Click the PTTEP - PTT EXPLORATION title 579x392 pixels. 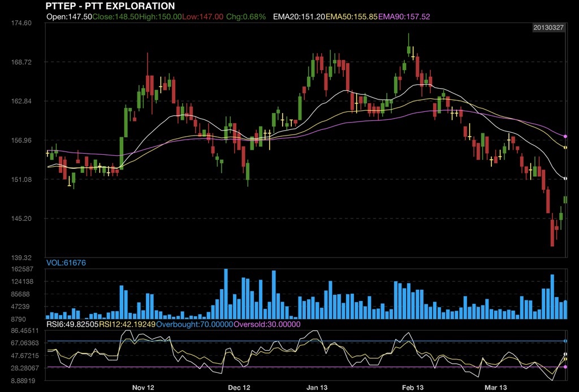(x=110, y=6)
